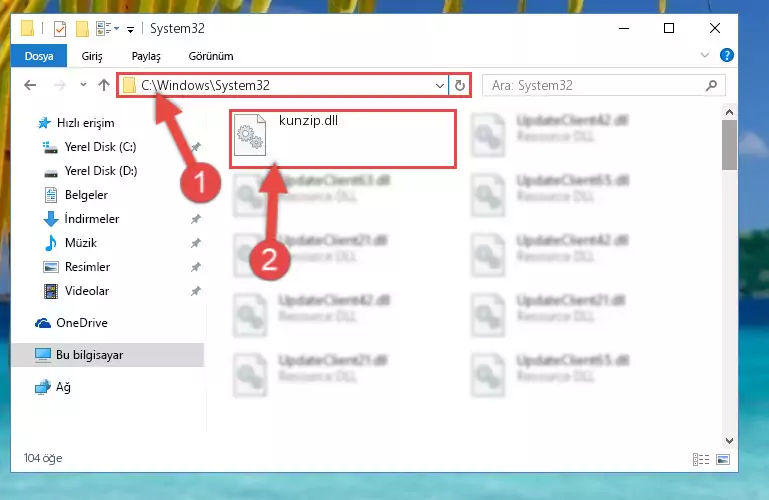The image size is (769, 500).
Task: Click the New folder icon in the quick access toolbar
Action: tap(82, 29)
